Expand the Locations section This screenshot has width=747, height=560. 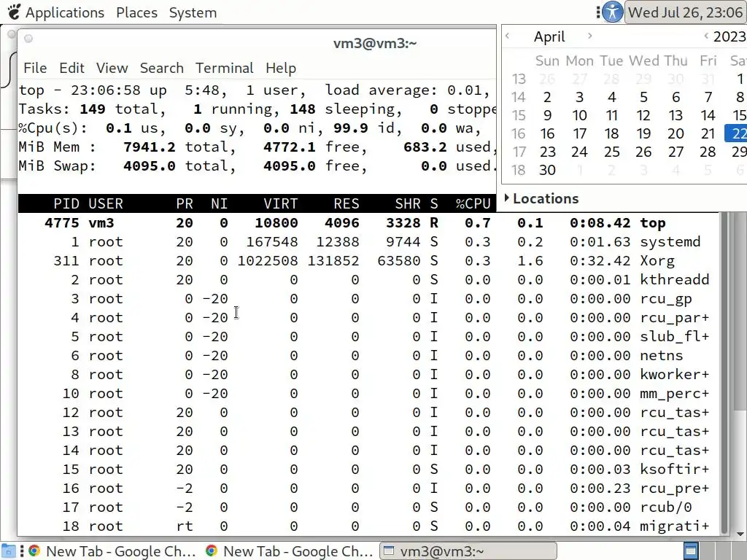pyautogui.click(x=542, y=198)
